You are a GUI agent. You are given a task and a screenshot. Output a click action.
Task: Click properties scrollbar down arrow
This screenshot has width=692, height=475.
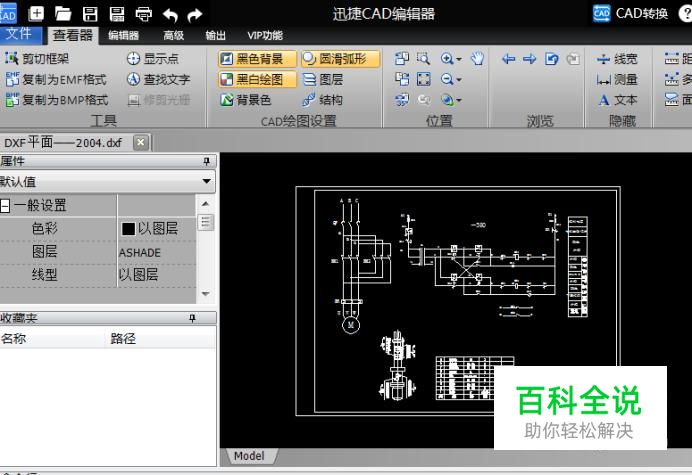pyautogui.click(x=205, y=294)
